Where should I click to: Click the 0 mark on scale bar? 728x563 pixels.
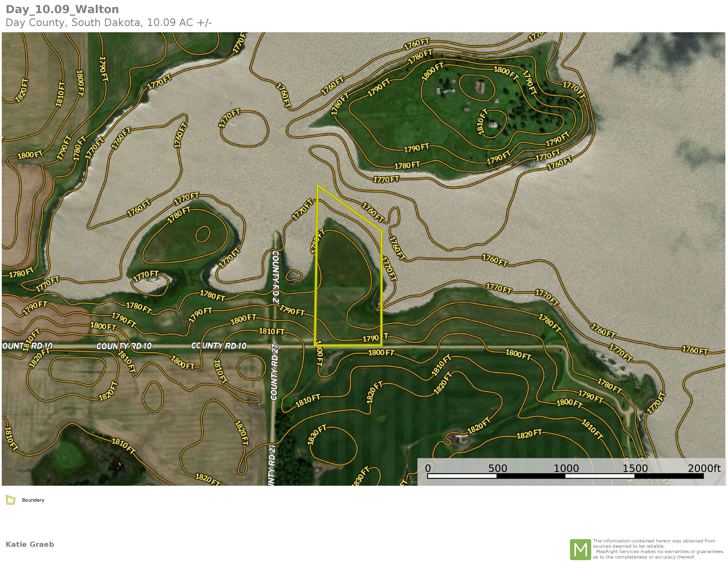(x=428, y=468)
